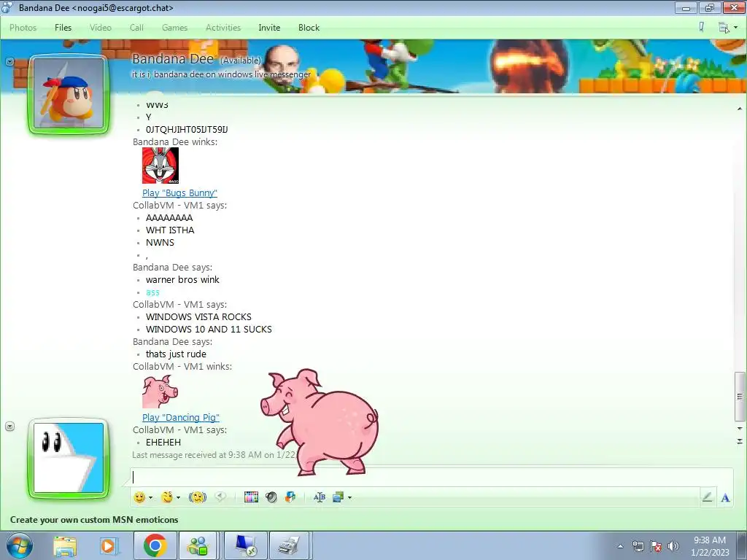Open the emoticon picker smiley
The width and height of the screenshot is (747, 560).
tap(139, 497)
